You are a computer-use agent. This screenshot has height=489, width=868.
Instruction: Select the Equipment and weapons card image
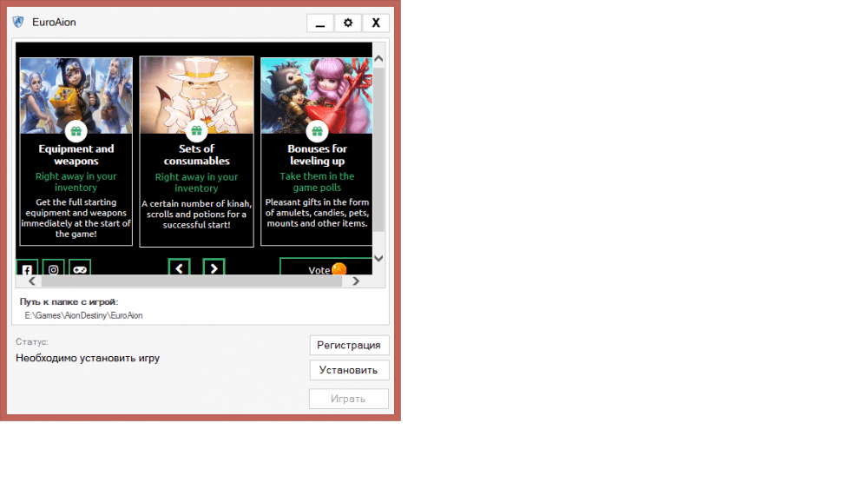pos(76,94)
